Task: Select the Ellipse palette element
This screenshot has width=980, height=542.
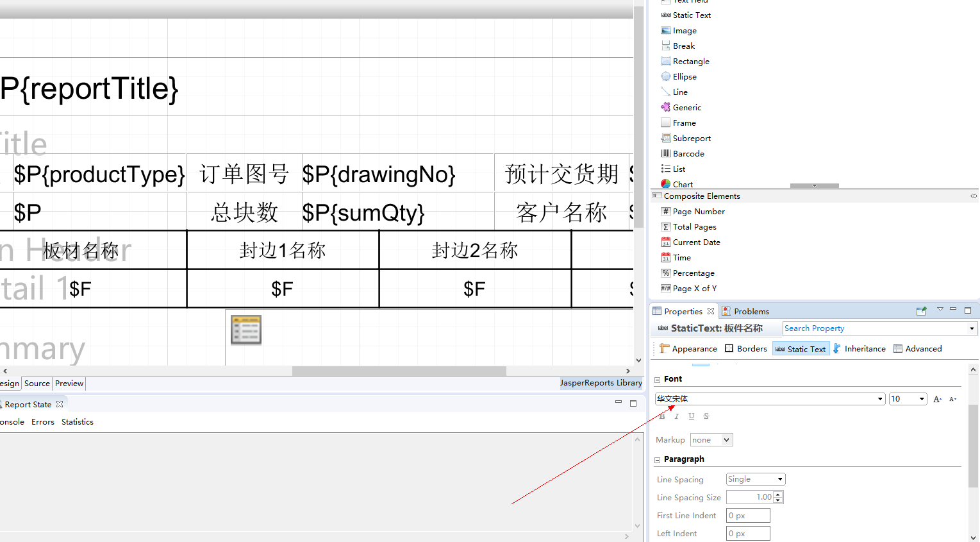Action: pyautogui.click(x=679, y=76)
